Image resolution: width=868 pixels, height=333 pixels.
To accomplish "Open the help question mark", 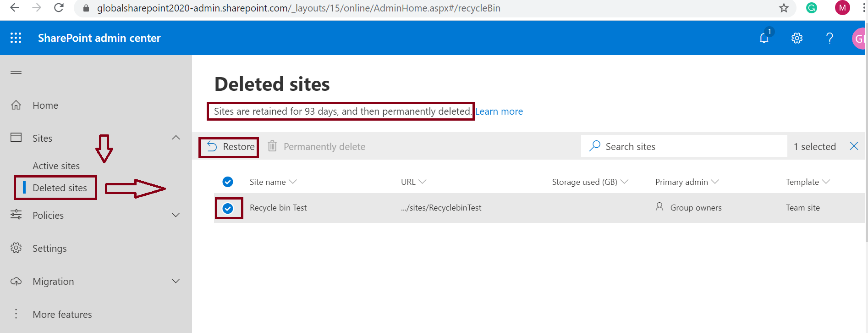I will pos(830,38).
